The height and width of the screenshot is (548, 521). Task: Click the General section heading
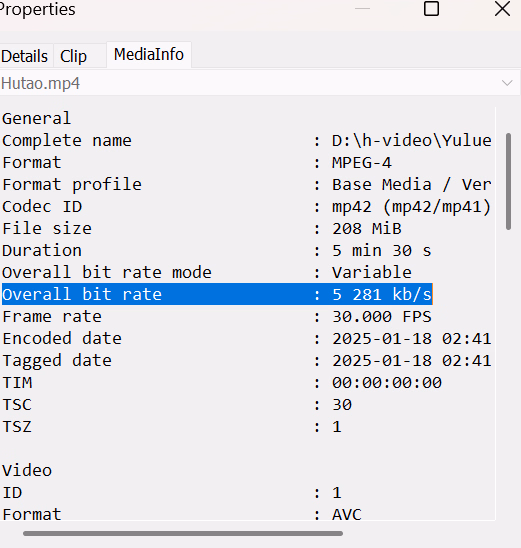coord(37,118)
